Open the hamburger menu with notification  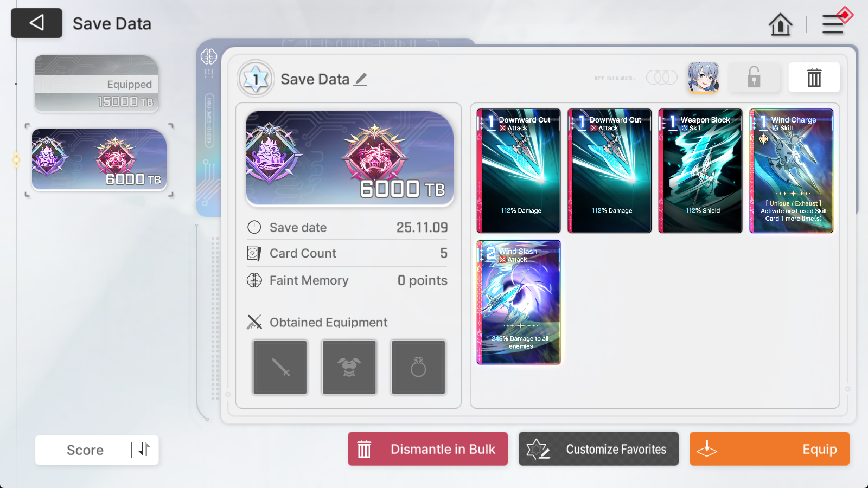tap(834, 23)
